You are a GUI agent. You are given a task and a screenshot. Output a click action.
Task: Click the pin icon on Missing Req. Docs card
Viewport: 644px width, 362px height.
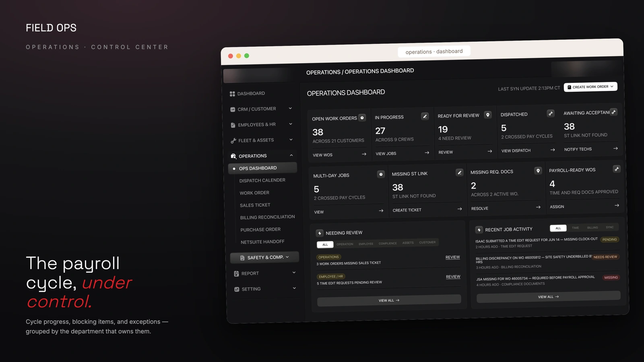(x=538, y=171)
